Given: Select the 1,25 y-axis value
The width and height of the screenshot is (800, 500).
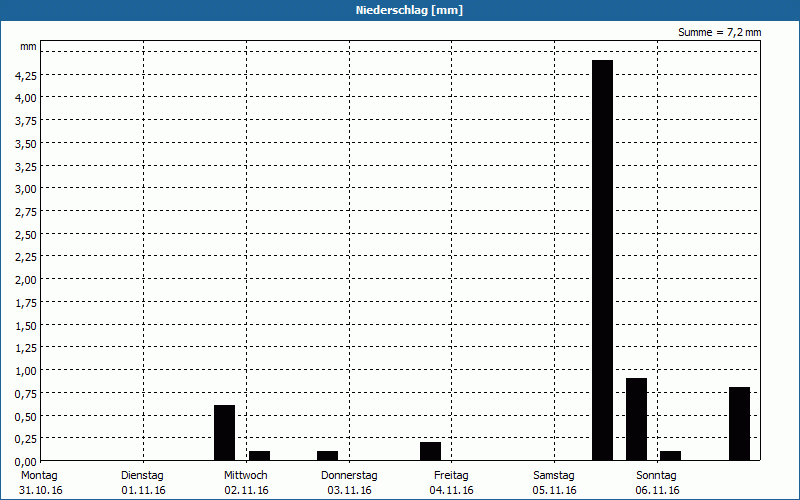Looking at the screenshot, I should (26, 348).
